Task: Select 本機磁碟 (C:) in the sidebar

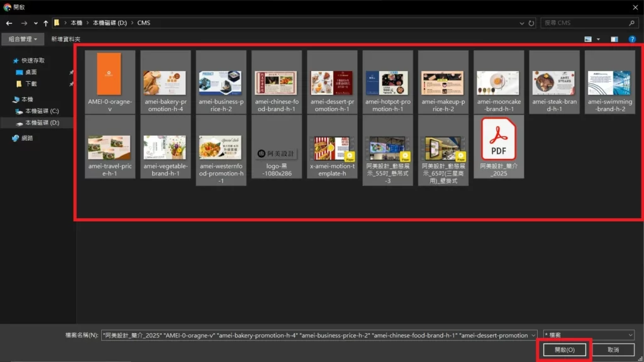Action: tap(42, 111)
